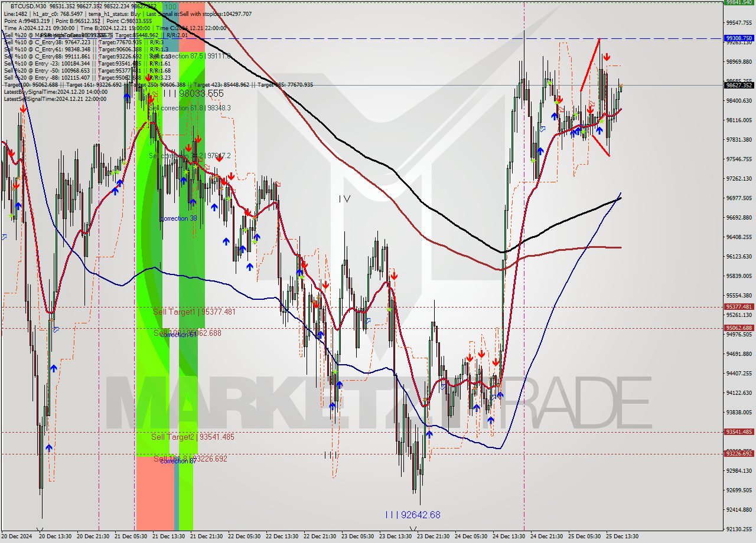This screenshot has height=543, width=756.
Task: Select the 'Sell Target2 | 93541.485' label
Action: coord(193,437)
